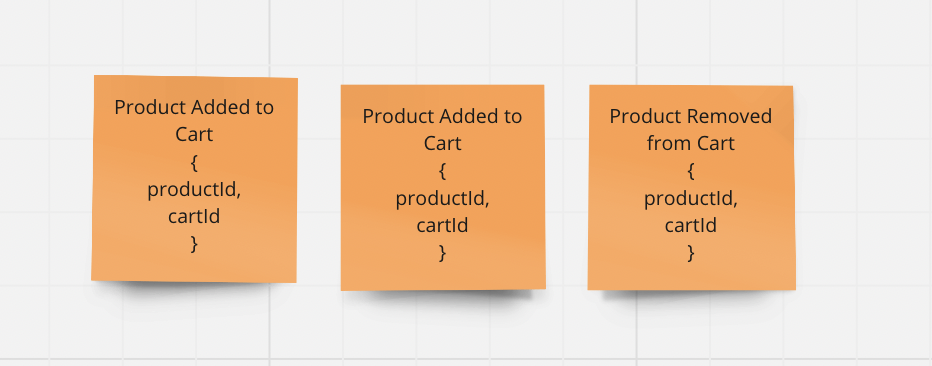The image size is (932, 366).
Task: Click cartId text in Product Removed note
Action: (691, 225)
